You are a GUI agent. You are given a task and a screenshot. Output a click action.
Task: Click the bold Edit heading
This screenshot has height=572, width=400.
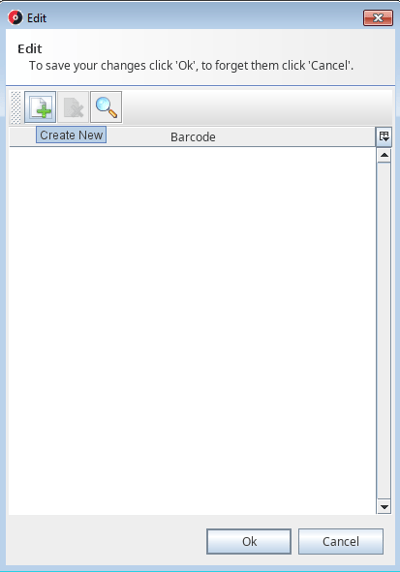point(30,49)
